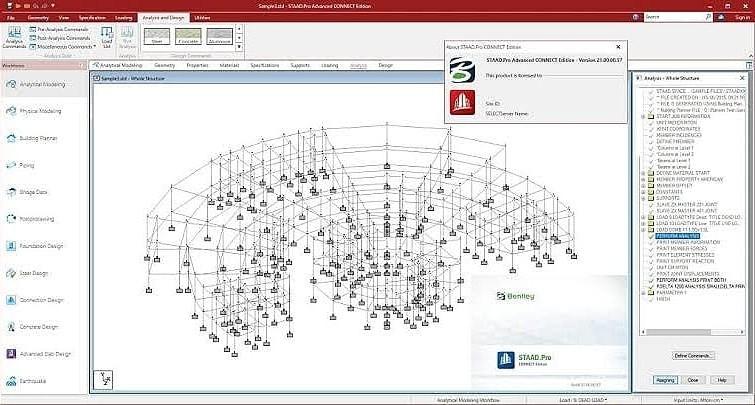Click the Assign button in Analysis panel
The height and width of the screenshot is (405, 755).
tap(665, 380)
